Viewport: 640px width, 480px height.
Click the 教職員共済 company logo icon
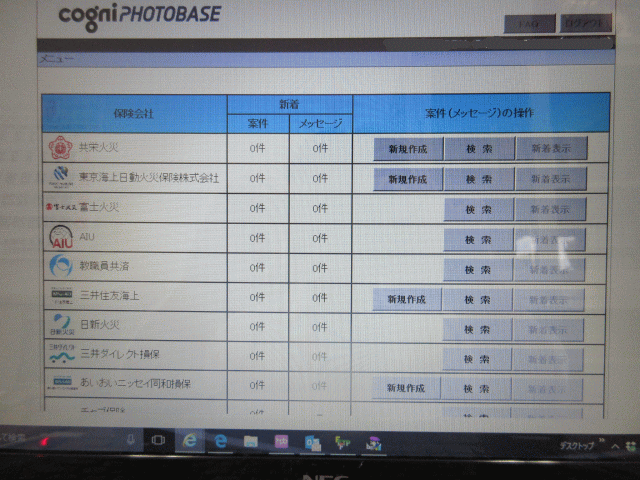(61, 266)
